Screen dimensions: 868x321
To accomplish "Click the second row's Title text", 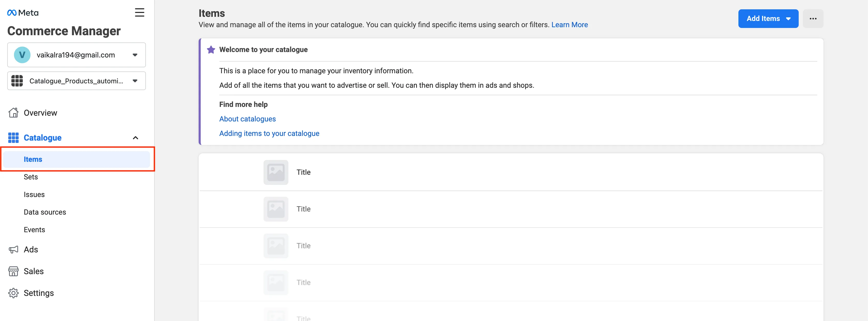I will 304,209.
